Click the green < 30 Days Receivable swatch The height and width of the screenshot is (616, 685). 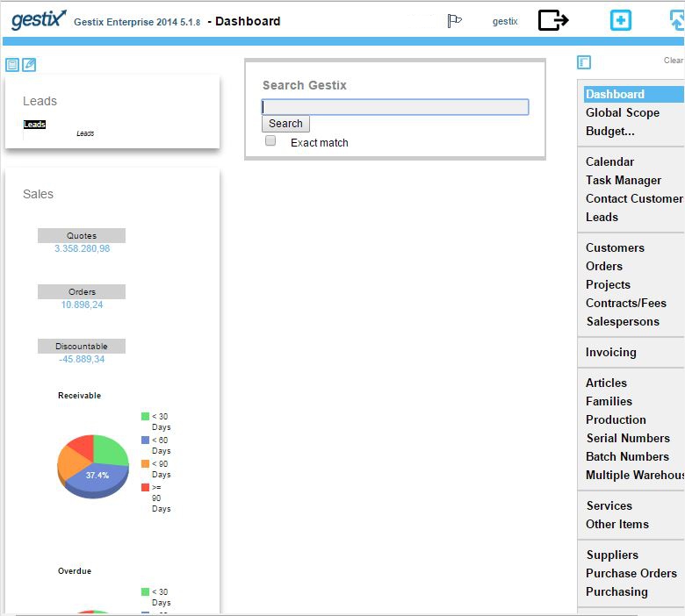145,417
